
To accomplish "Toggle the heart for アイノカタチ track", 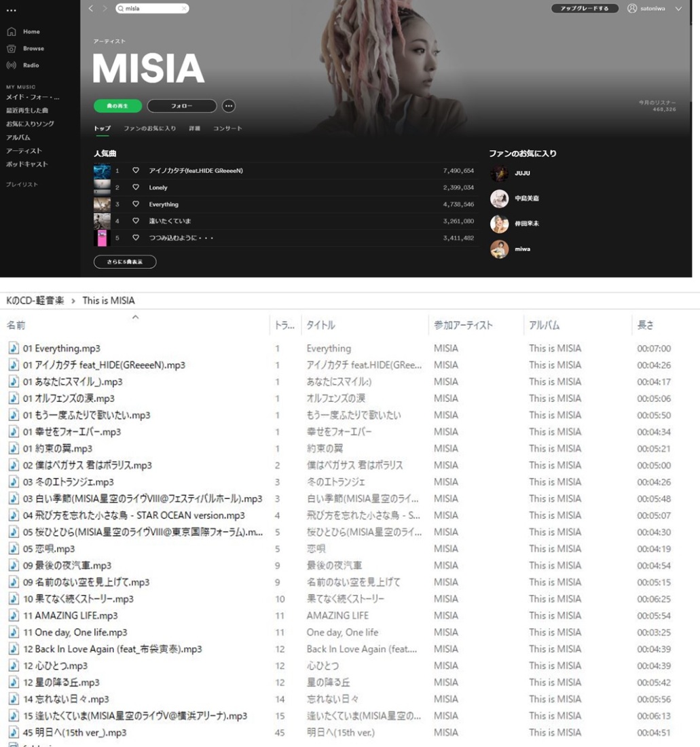I will click(x=136, y=170).
